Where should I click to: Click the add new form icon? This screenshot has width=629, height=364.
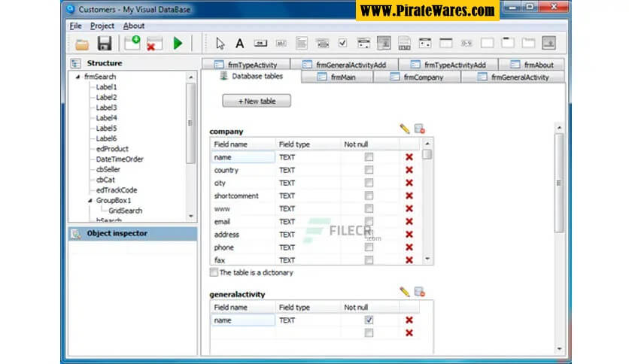click(x=132, y=43)
